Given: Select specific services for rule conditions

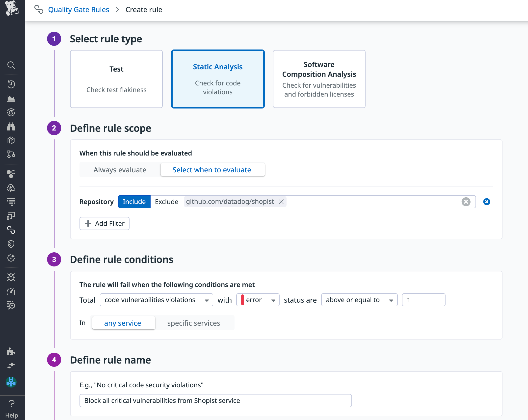Looking at the screenshot, I should [194, 323].
